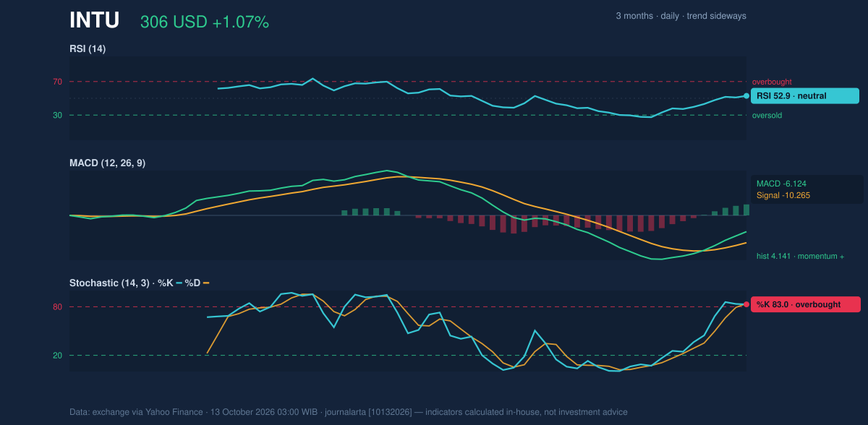This screenshot has width=868, height=425.
Task: Click the MACD -6.124 value
Action: click(x=781, y=184)
